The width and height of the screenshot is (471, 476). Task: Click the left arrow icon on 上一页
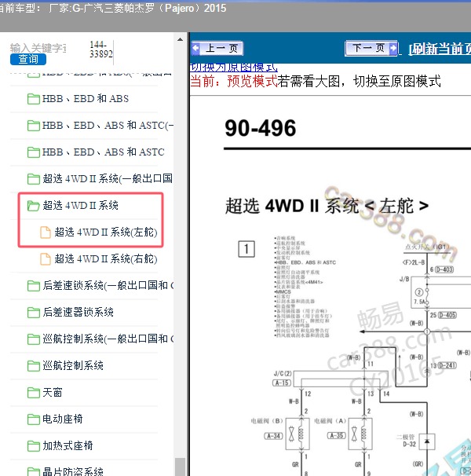point(195,48)
